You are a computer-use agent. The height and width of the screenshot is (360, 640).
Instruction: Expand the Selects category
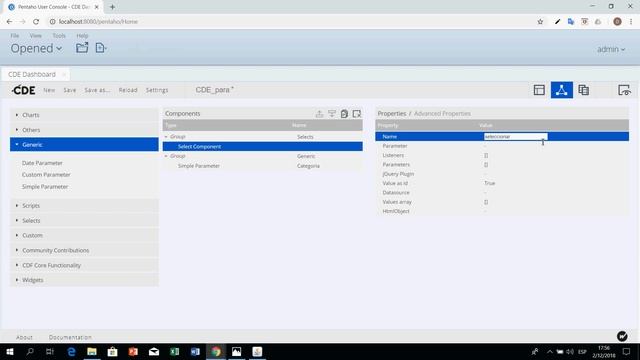coord(84,220)
